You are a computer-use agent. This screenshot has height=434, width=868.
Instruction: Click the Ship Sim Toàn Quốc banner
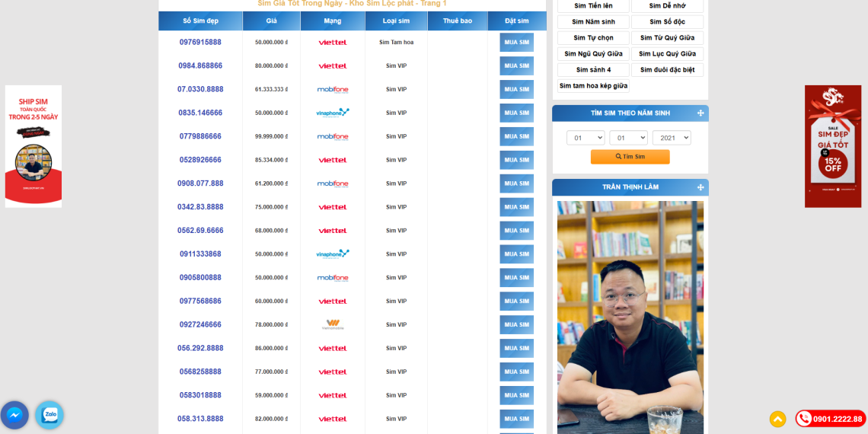[34, 146]
